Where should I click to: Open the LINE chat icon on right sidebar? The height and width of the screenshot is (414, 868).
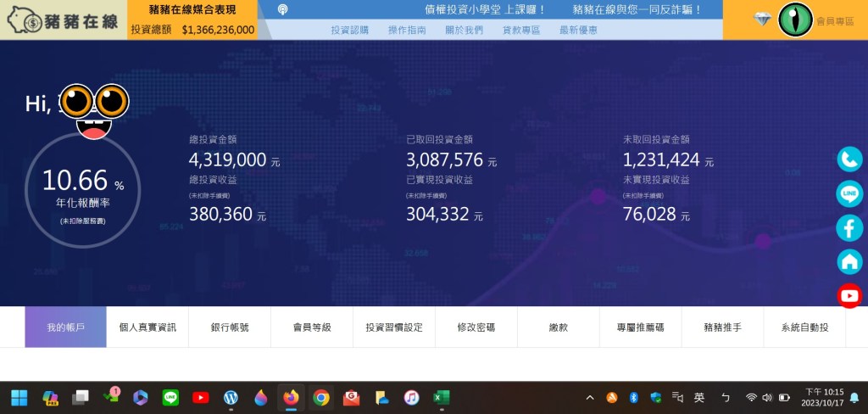tap(849, 193)
